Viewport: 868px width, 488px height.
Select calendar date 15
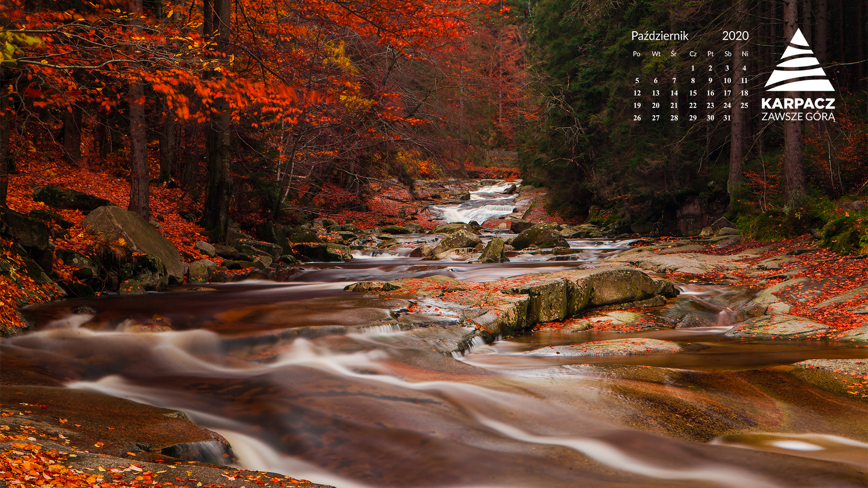click(x=693, y=93)
